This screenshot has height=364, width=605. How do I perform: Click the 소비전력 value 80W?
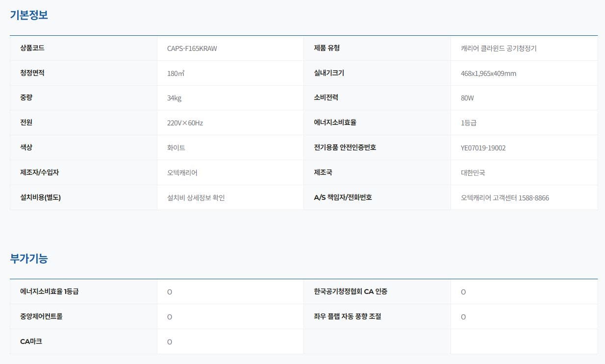click(x=468, y=98)
